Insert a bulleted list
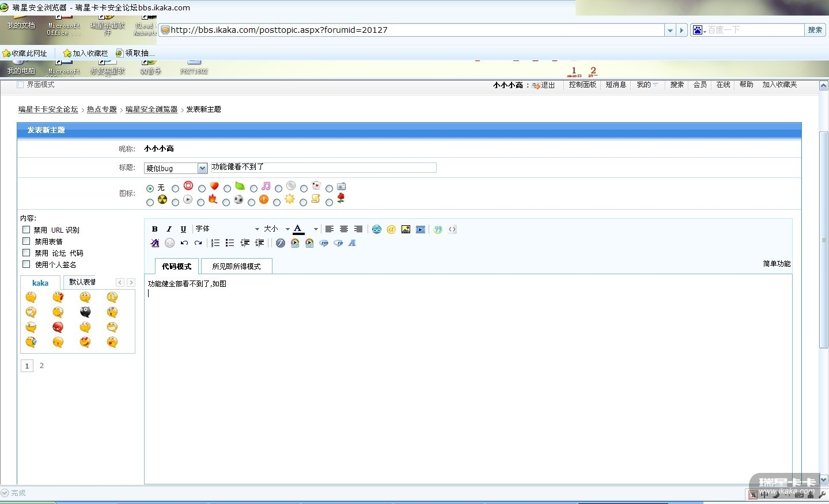829x504 pixels. (x=230, y=243)
